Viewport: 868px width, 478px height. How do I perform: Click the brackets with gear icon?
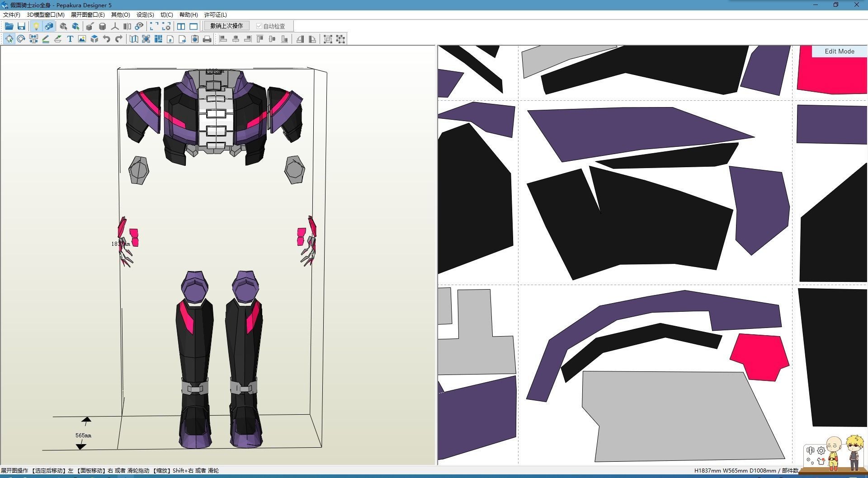[166, 26]
